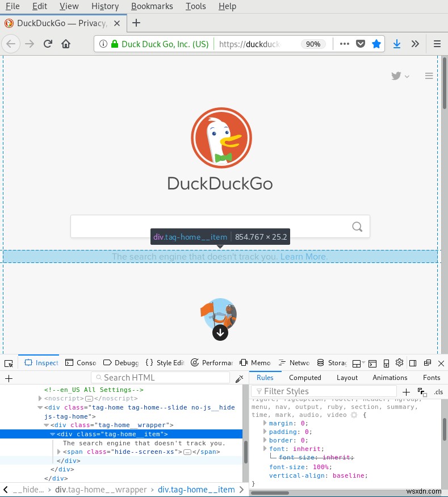Click the down arrow scroll button
448x497 pixels.
[x=220, y=333]
